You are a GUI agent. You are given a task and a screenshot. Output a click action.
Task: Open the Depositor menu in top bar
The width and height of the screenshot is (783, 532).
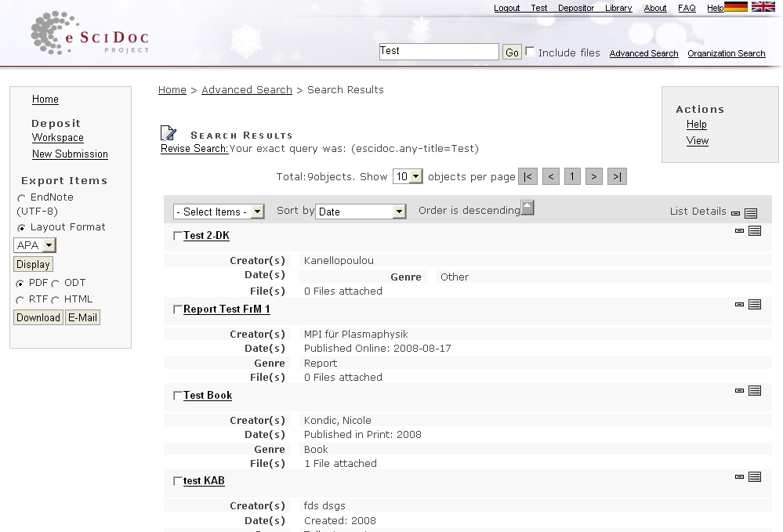tap(576, 8)
